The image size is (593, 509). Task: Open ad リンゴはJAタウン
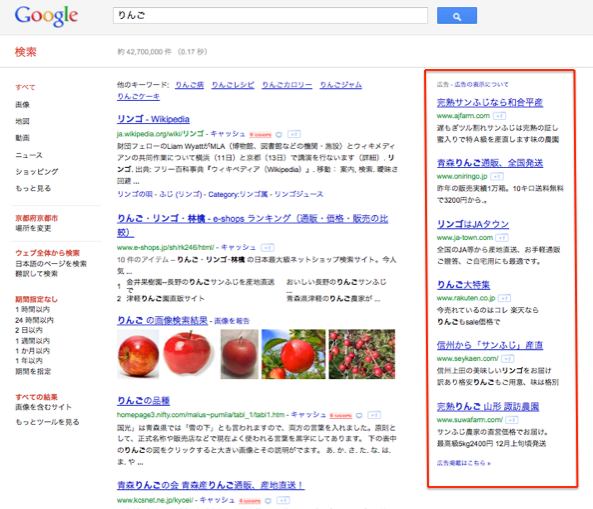(473, 224)
